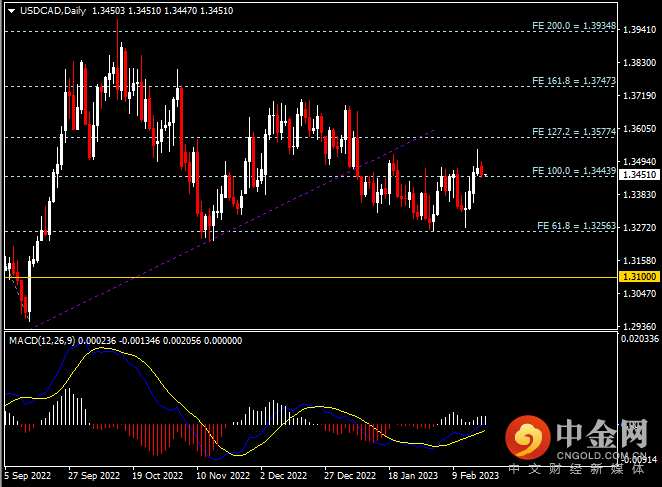The width and height of the screenshot is (662, 487).
Task: Click the 1.39410 price scale label
Action: [639, 30]
